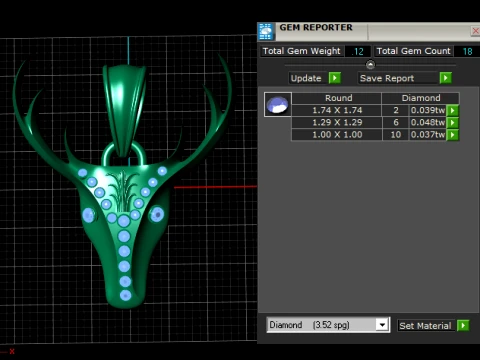
Task: Click green arrow next to Set Material
Action: click(463, 325)
